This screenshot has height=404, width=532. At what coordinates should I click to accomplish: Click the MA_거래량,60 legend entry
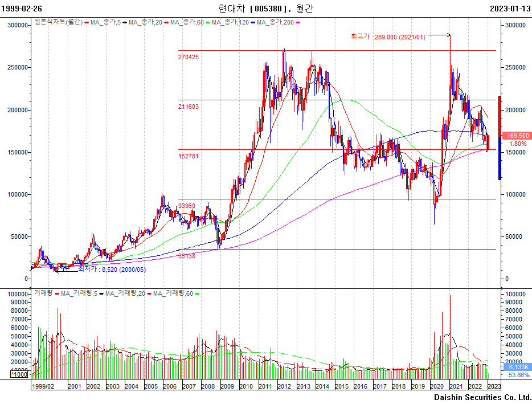click(x=173, y=293)
